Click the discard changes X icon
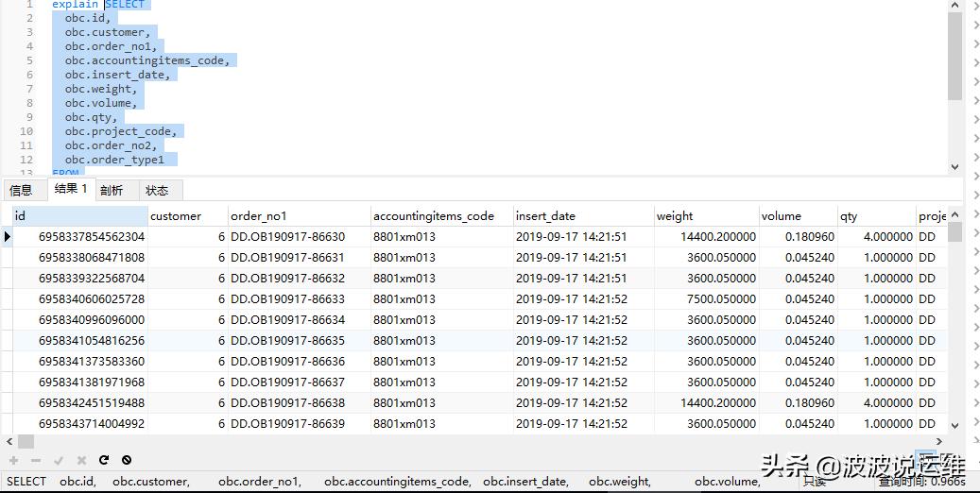980x493 pixels. coord(81,461)
